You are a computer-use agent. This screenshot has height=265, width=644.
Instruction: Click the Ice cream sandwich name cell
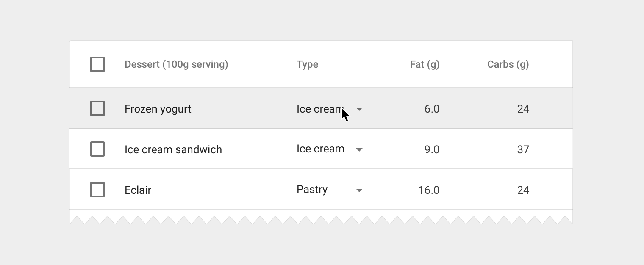[x=173, y=149]
